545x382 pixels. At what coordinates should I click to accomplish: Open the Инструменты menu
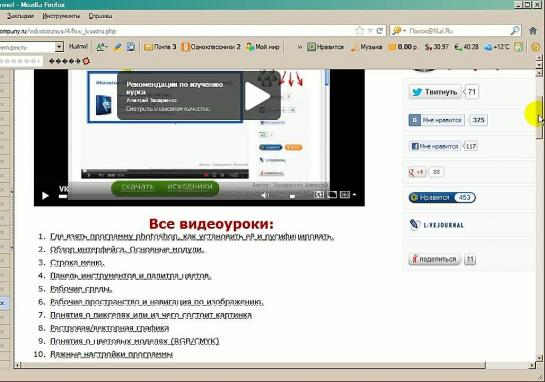[61, 16]
